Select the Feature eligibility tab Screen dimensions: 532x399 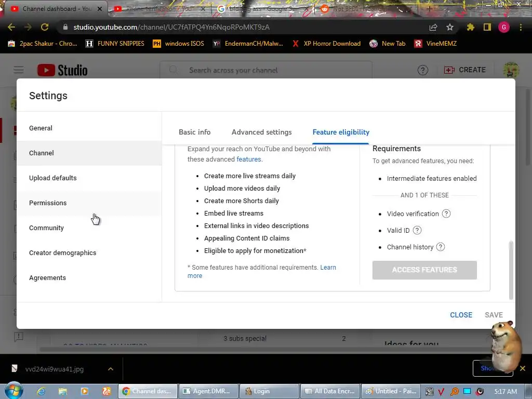(x=341, y=132)
